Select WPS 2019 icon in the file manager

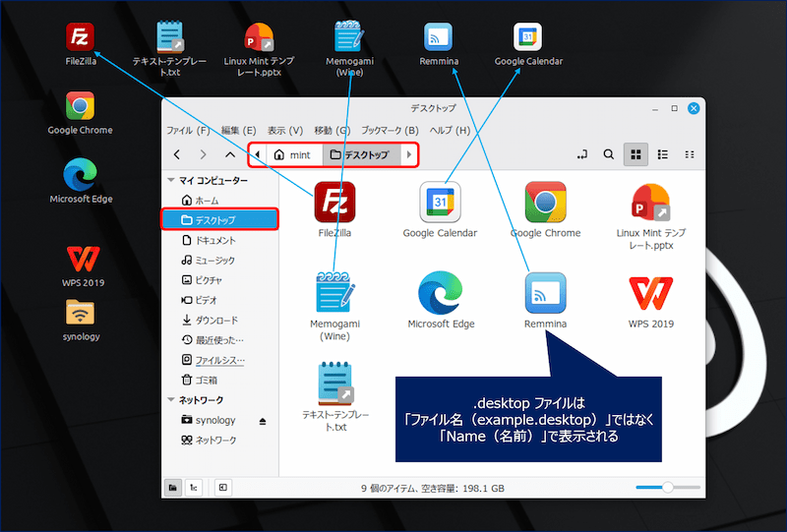pos(650,293)
